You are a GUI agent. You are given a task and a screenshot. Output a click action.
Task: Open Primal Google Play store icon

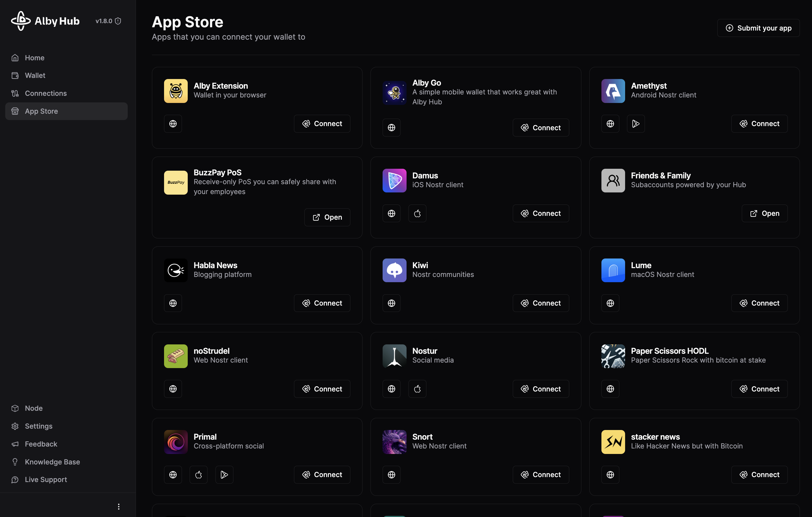[x=224, y=475]
